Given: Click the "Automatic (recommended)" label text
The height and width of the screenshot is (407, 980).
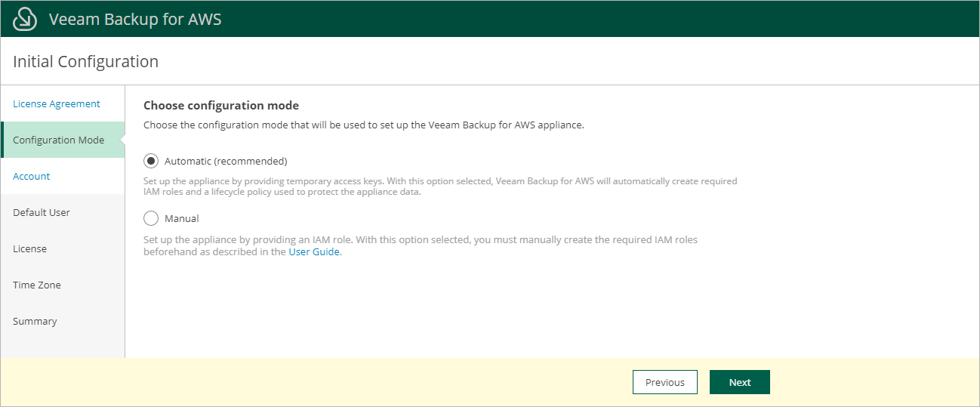Looking at the screenshot, I should 226,161.
